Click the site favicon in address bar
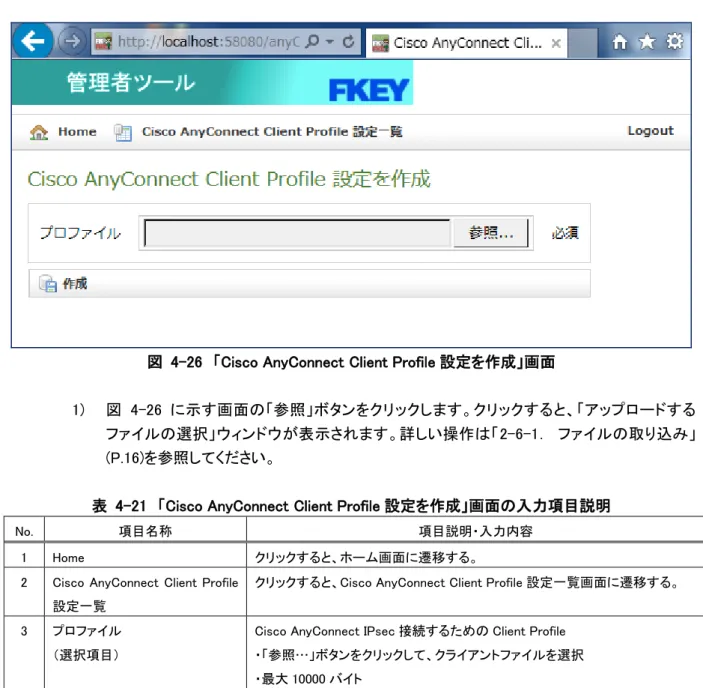The image size is (703, 688). coord(103,42)
